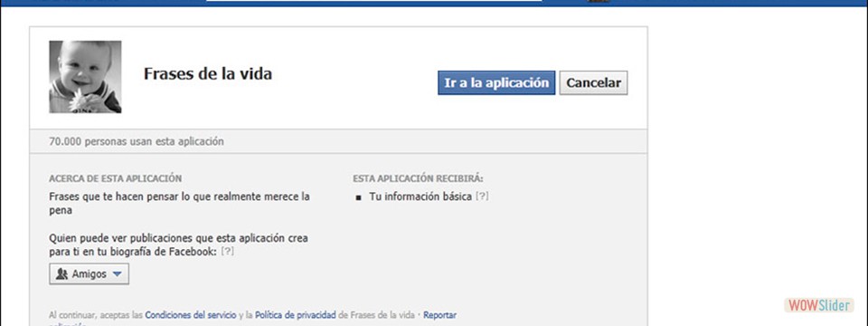Viewport: 868px width, 326px height.
Task: Open the Condiciones del servicio link
Action: (x=191, y=315)
